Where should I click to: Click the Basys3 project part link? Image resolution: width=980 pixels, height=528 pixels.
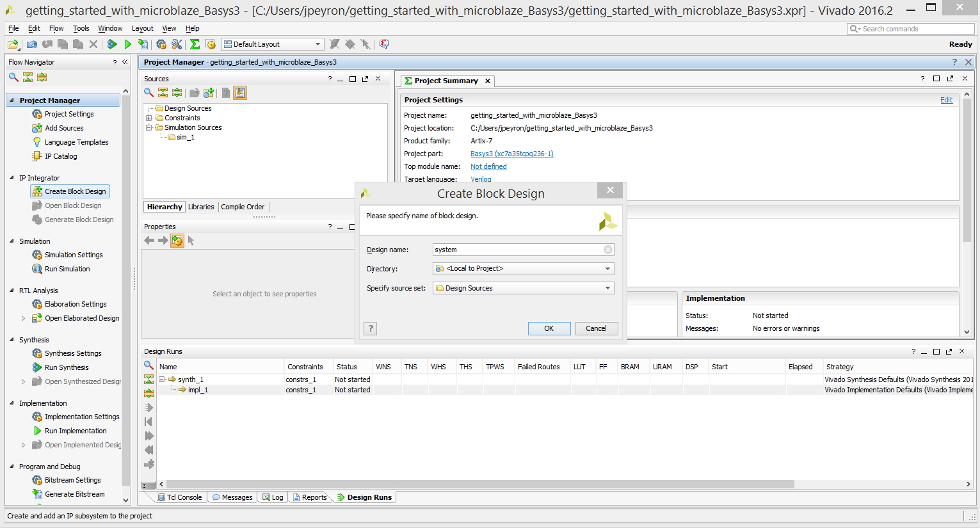click(x=512, y=154)
